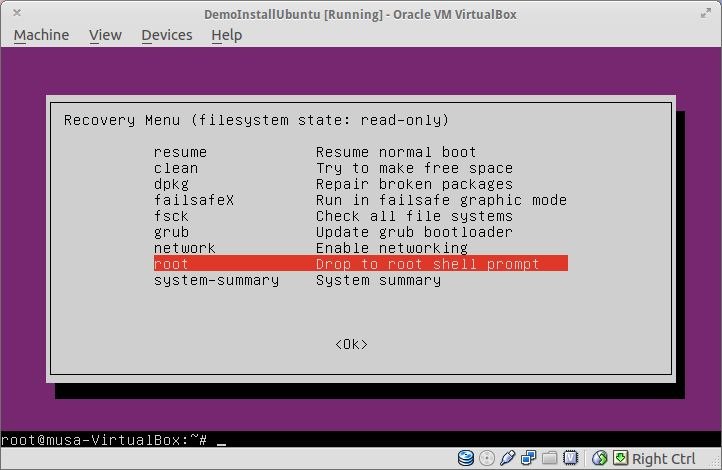Click the <Ok> button
This screenshot has height=470, width=722.
352,344
